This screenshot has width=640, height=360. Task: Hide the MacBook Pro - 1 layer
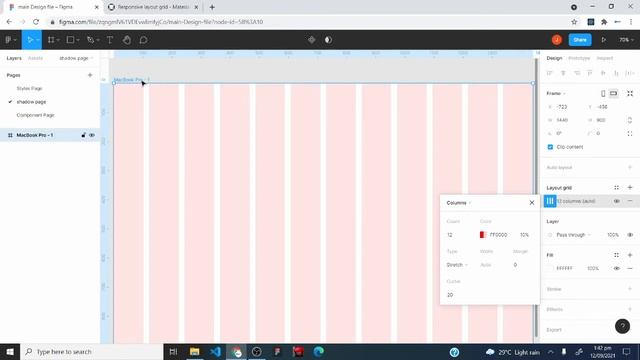92,135
